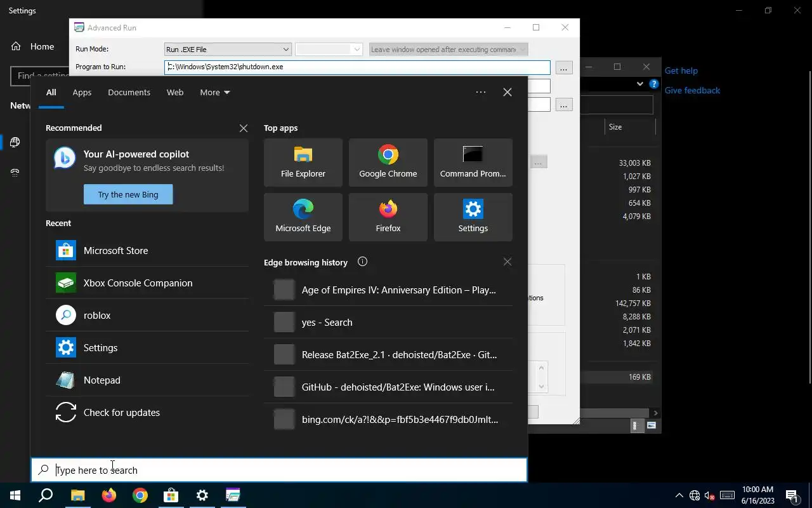812x508 pixels.
Task: Launch Firefox from Top apps
Action: pyautogui.click(x=388, y=217)
